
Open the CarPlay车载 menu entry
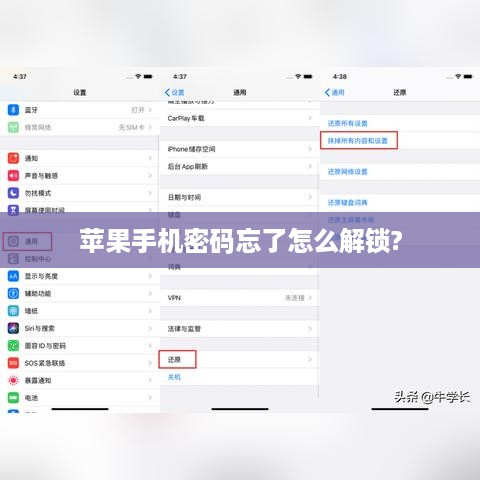click(239, 118)
